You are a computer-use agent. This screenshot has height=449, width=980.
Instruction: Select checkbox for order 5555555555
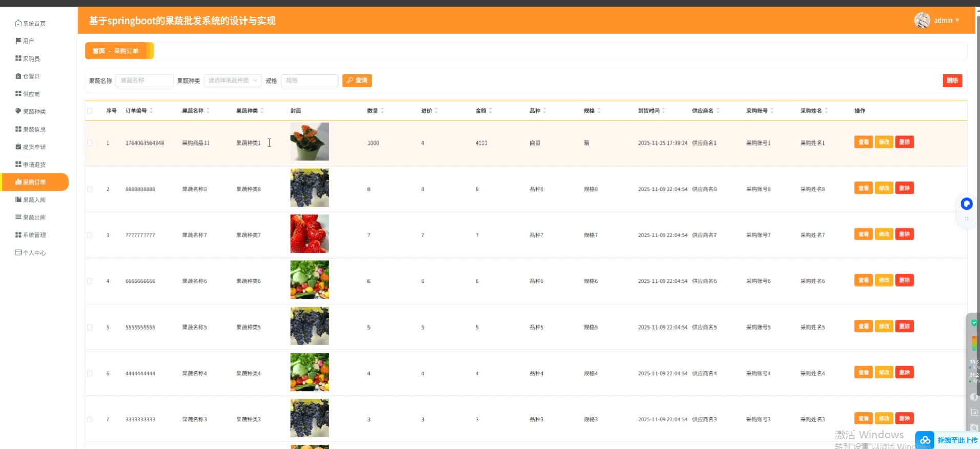coord(90,328)
